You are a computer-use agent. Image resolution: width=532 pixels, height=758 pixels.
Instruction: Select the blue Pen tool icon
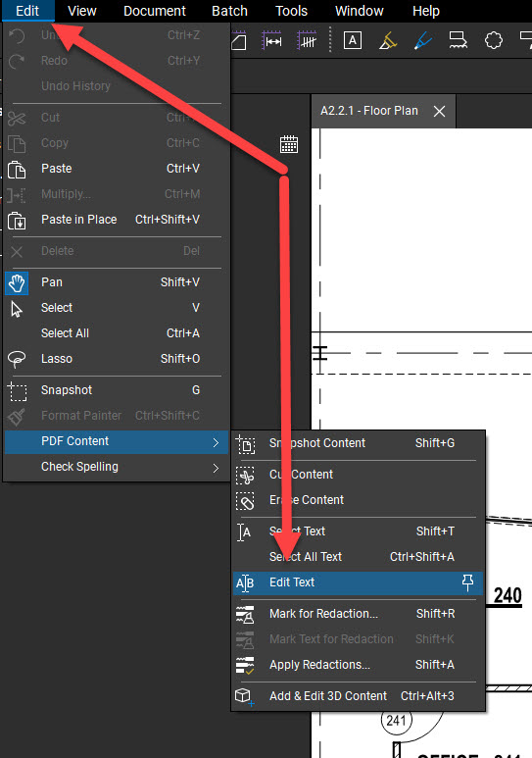pos(423,41)
